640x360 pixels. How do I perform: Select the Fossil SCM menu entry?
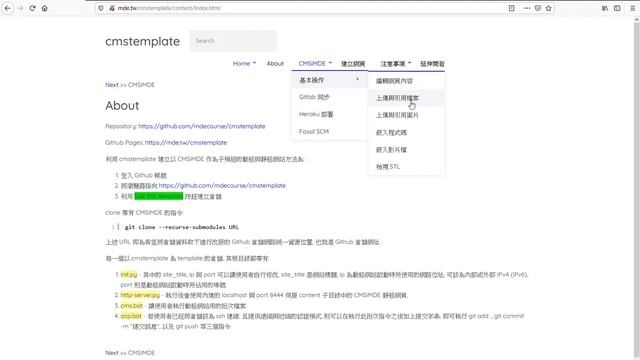[x=329, y=131]
